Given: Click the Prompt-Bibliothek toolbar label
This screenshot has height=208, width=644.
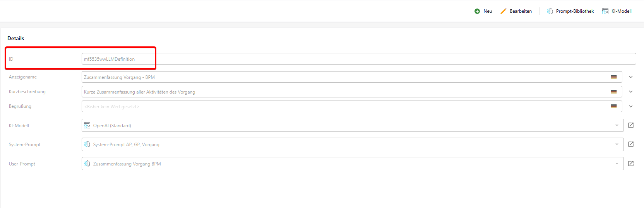Looking at the screenshot, I should coord(575,11).
